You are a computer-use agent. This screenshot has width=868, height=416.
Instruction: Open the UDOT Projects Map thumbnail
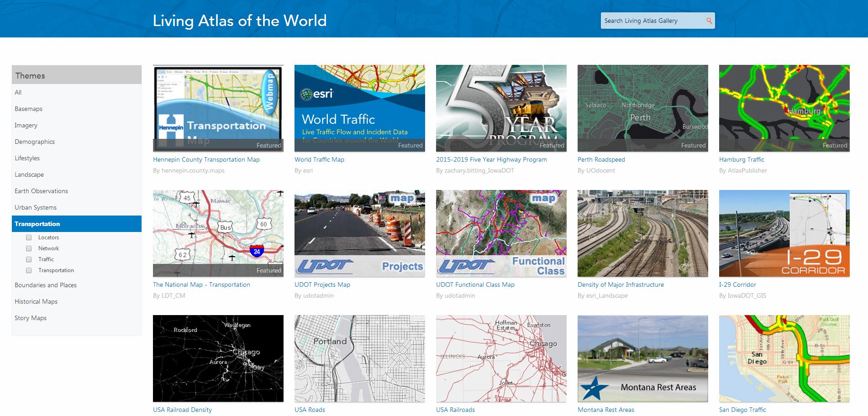click(x=360, y=233)
